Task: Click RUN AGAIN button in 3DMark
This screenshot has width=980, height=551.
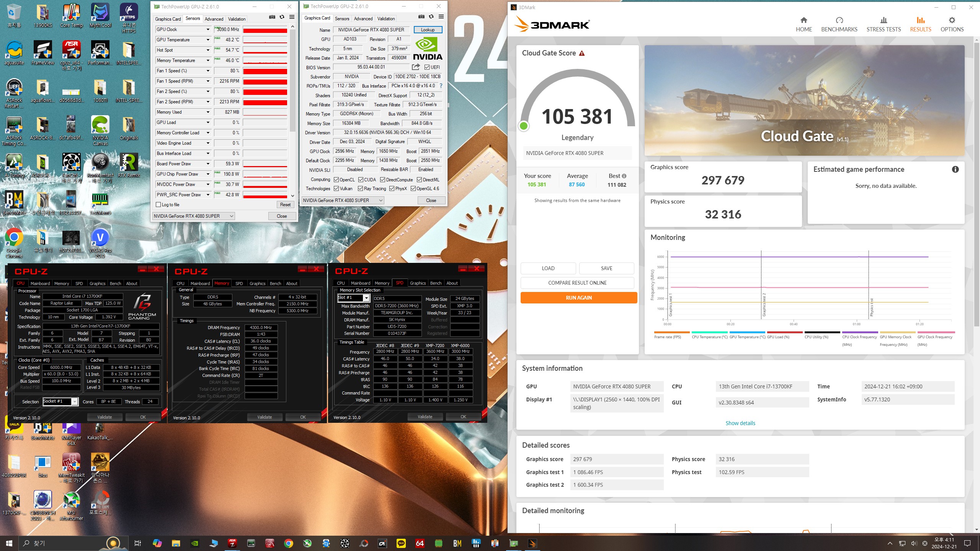Action: click(x=578, y=298)
